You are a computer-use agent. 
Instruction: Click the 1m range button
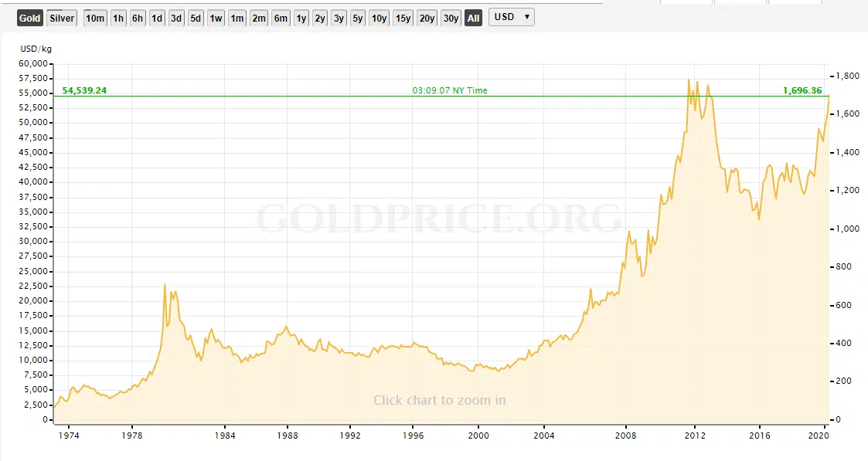[x=237, y=18]
